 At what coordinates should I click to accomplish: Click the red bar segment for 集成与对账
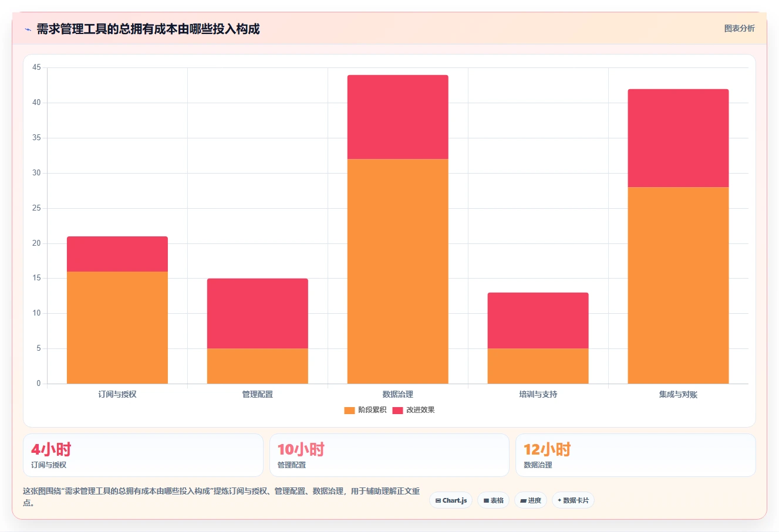click(679, 138)
